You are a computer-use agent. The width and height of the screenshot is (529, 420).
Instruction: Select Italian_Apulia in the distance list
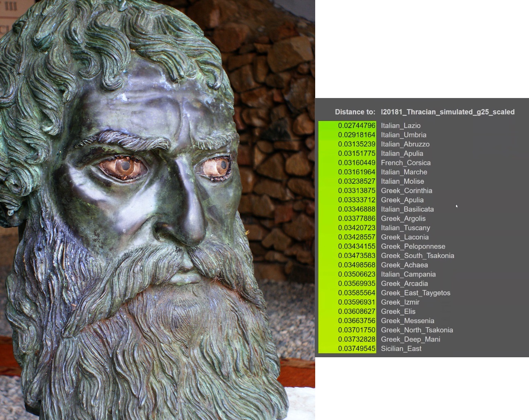click(402, 153)
